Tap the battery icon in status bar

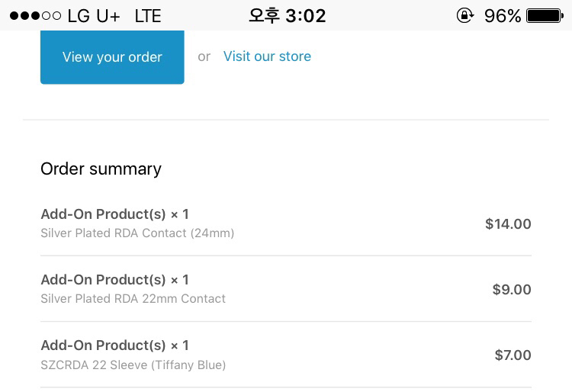point(545,16)
